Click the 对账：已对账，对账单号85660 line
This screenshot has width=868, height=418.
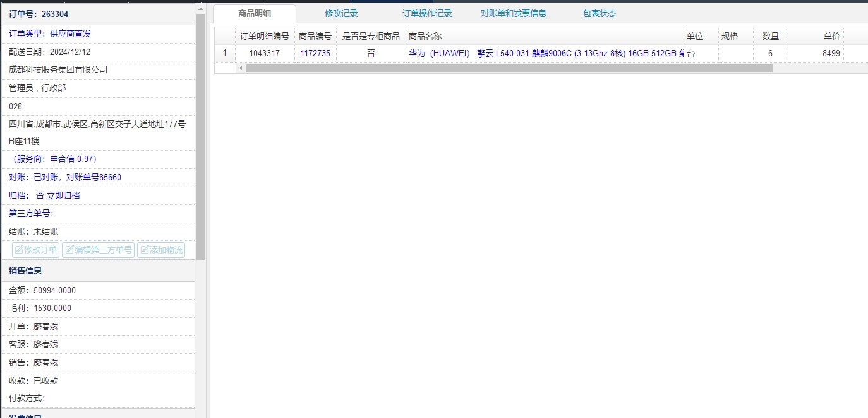[65, 177]
